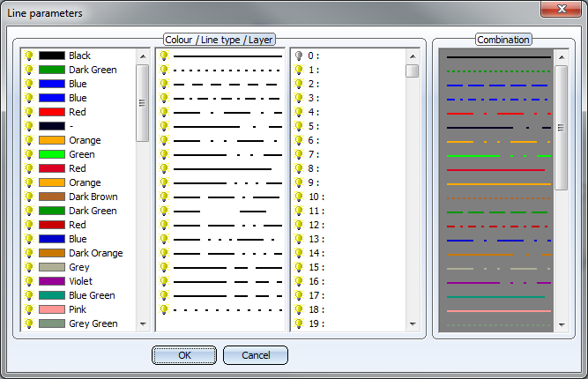Select the Black colour swatch

[x=52, y=56]
